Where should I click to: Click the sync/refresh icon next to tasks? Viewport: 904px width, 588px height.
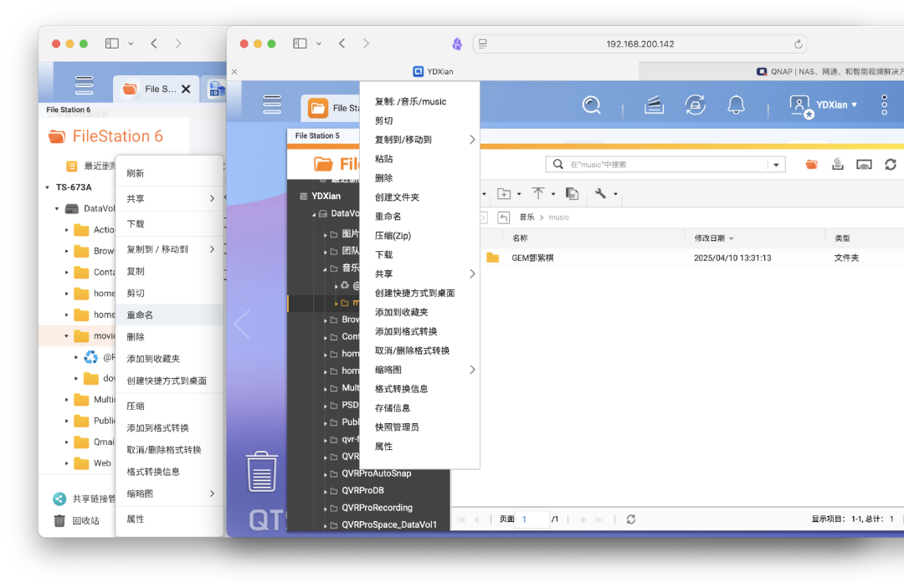tap(694, 105)
